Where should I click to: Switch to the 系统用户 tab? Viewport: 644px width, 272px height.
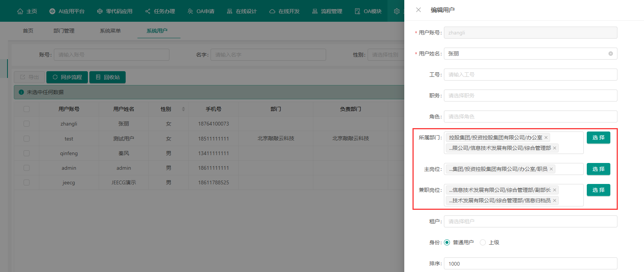157,31
